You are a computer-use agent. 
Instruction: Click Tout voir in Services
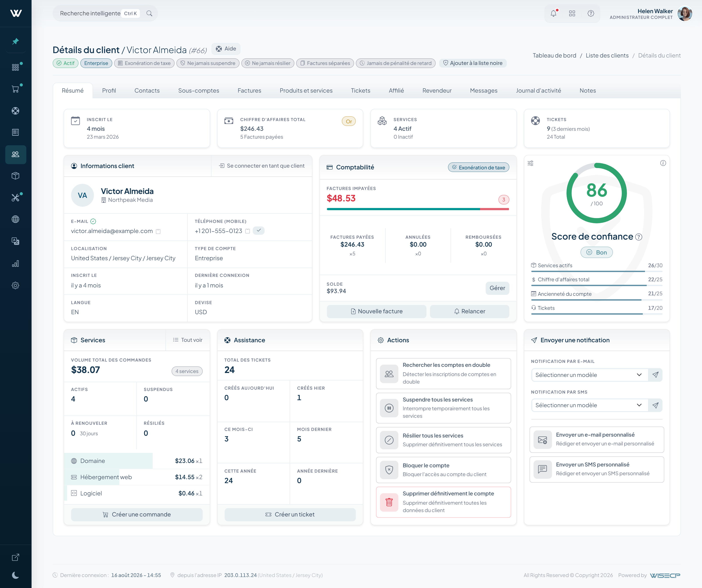pyautogui.click(x=188, y=340)
